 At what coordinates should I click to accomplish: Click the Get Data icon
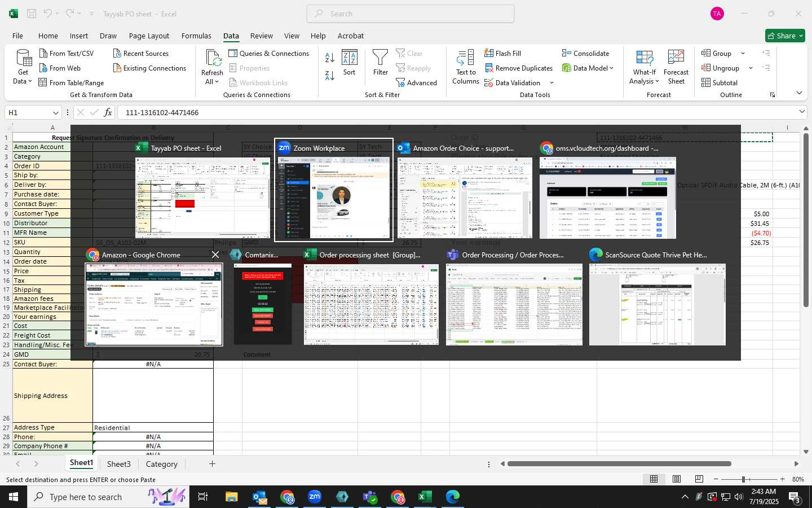point(23,58)
